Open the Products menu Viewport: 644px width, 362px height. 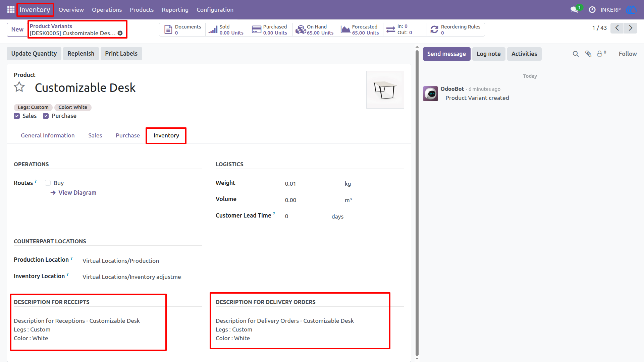point(142,10)
